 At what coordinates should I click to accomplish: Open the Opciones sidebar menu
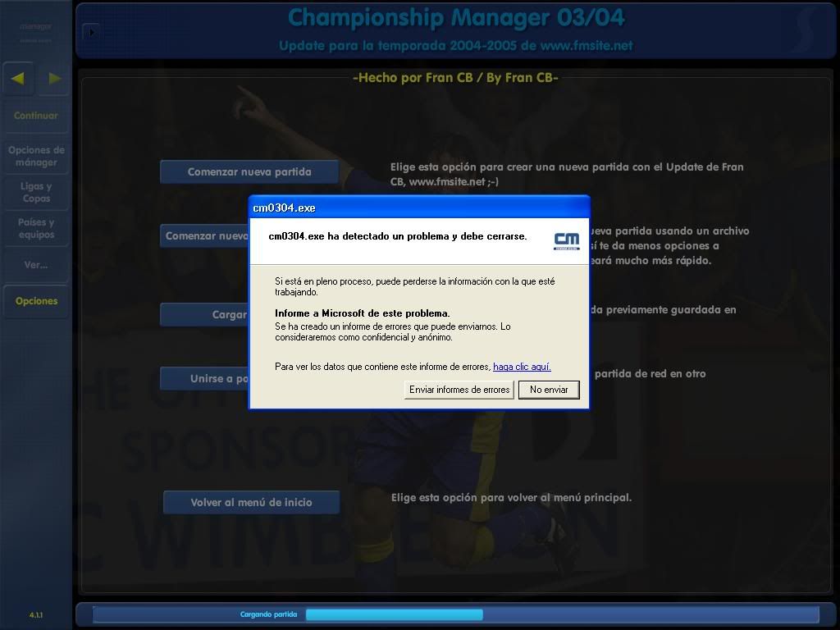[36, 301]
